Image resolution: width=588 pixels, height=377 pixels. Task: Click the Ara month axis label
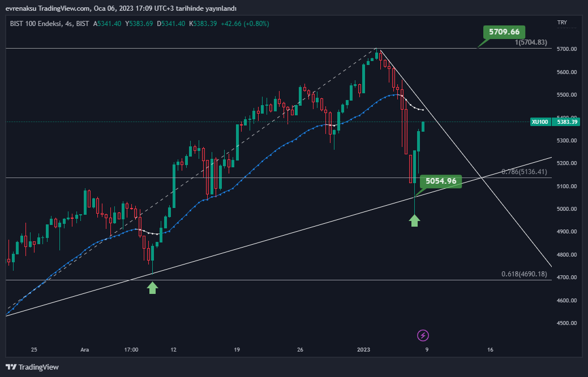85,350
